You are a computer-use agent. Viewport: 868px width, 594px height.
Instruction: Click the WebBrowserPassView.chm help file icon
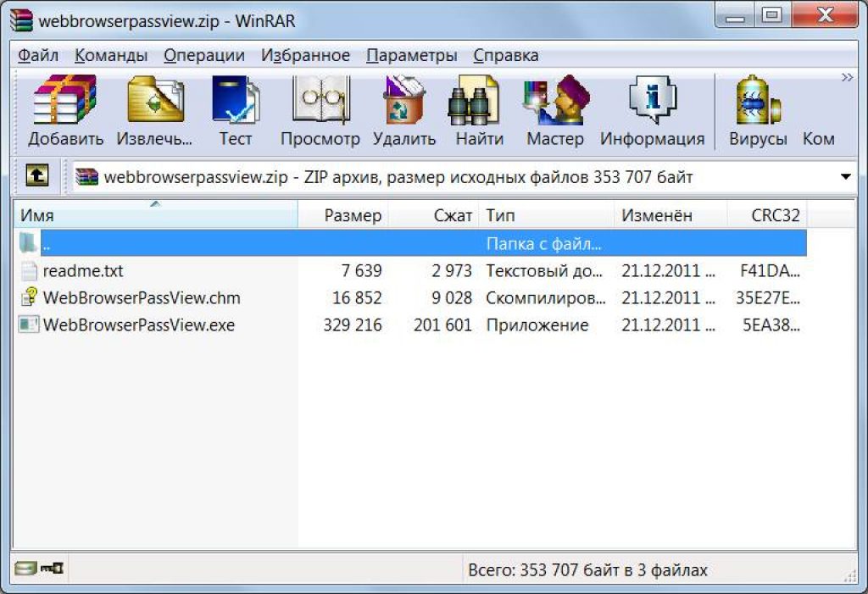click(29, 297)
